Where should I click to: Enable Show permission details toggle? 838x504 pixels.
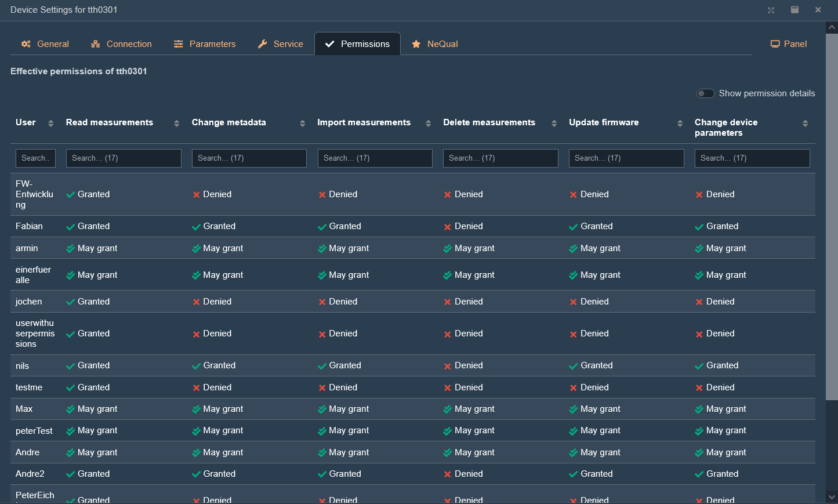pos(705,93)
